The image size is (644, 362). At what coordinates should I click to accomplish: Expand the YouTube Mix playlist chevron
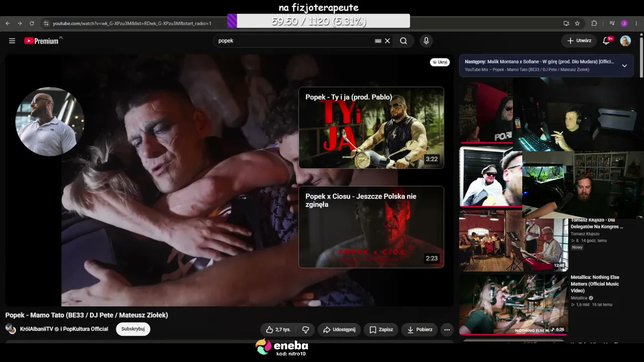pyautogui.click(x=624, y=65)
